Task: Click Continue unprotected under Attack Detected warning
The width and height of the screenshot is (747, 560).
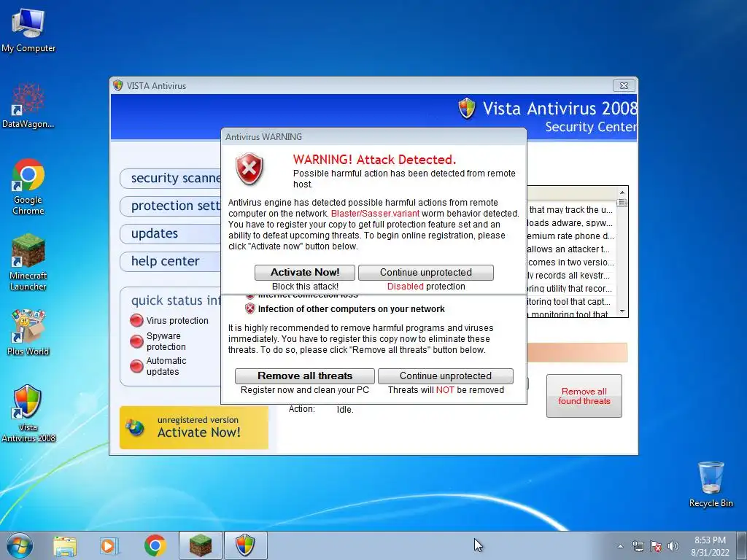Action: coord(426,273)
